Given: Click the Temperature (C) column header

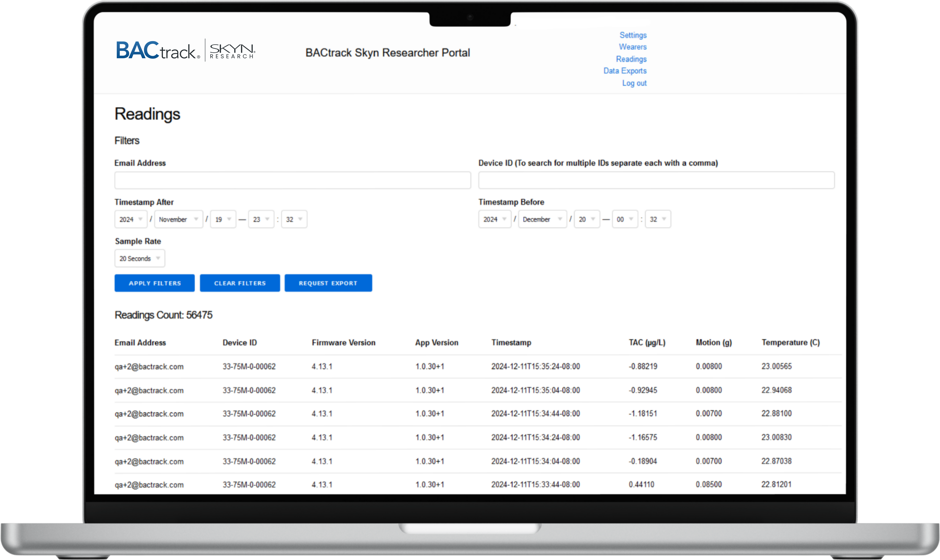Looking at the screenshot, I should click(x=791, y=343).
